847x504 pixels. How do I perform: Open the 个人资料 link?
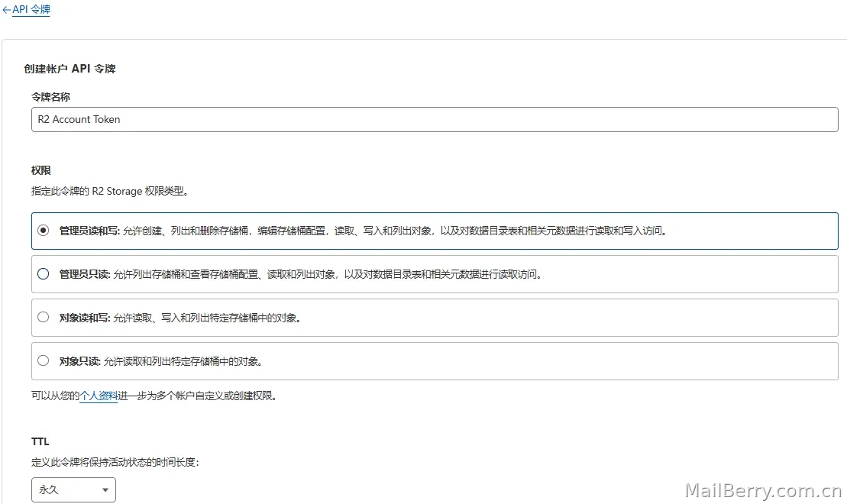coord(99,396)
